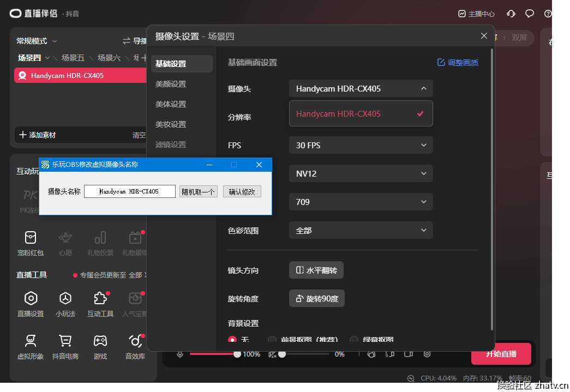Screen dimensions: 570x392
Task: Click the 确认修改 button
Action: pyautogui.click(x=242, y=191)
